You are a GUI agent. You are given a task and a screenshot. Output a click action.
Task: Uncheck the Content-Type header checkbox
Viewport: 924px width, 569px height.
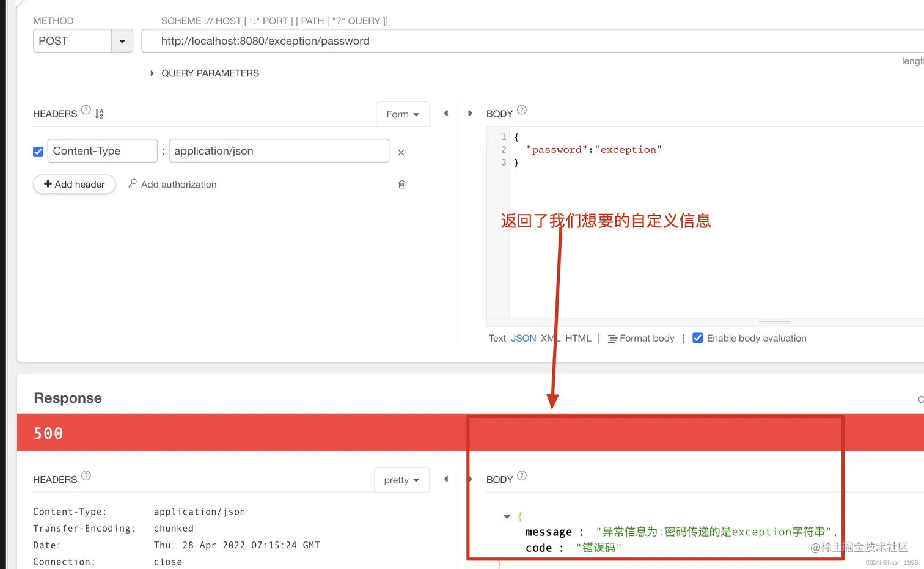(x=38, y=152)
